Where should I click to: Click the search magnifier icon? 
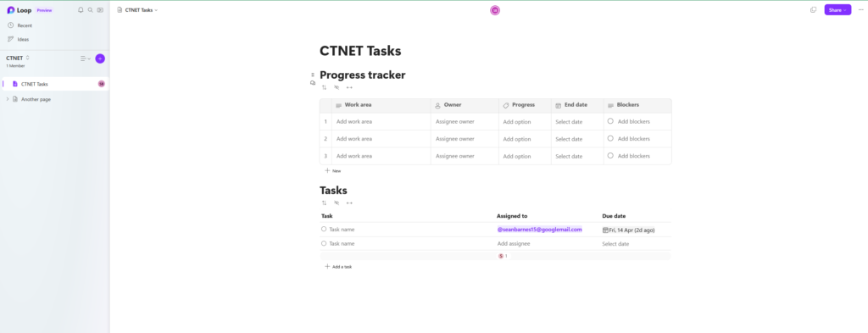coord(90,10)
